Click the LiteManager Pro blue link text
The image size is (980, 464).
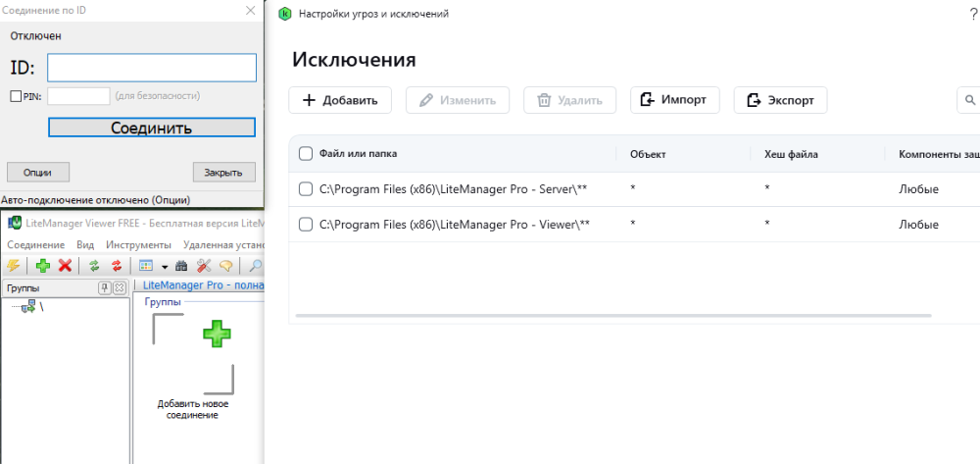click(x=203, y=285)
